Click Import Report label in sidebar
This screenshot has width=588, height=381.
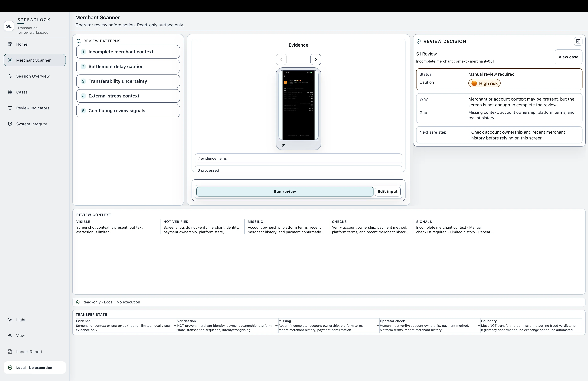[x=29, y=352]
